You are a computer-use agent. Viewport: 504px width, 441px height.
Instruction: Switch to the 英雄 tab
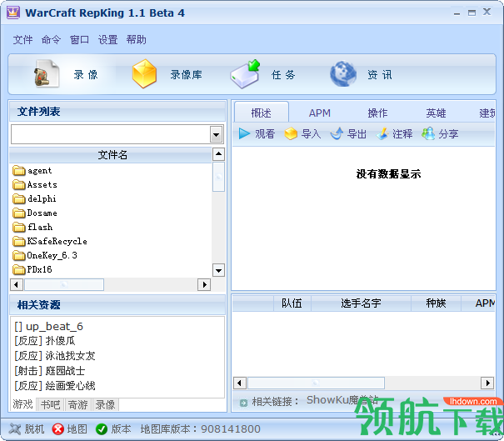[x=436, y=113]
